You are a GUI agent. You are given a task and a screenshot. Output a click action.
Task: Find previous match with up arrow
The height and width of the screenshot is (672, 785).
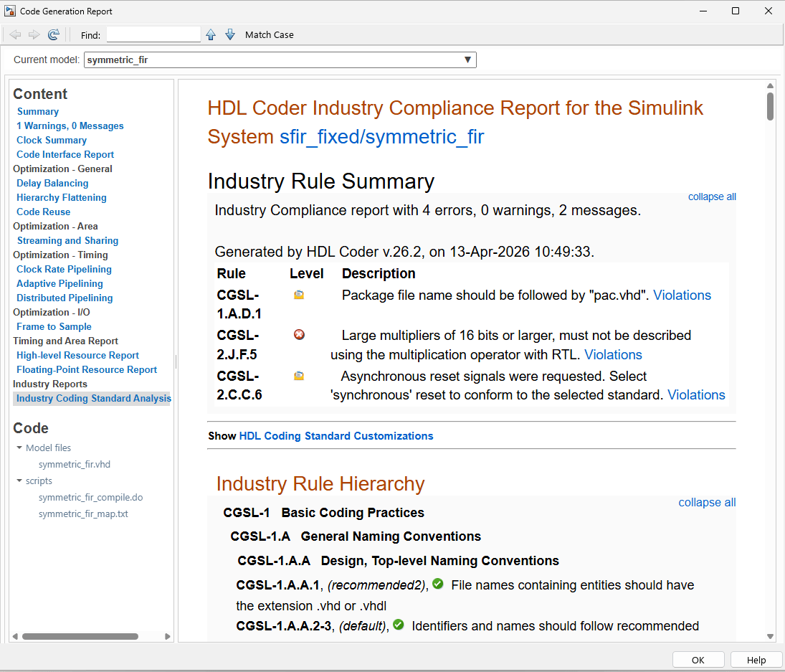point(211,34)
